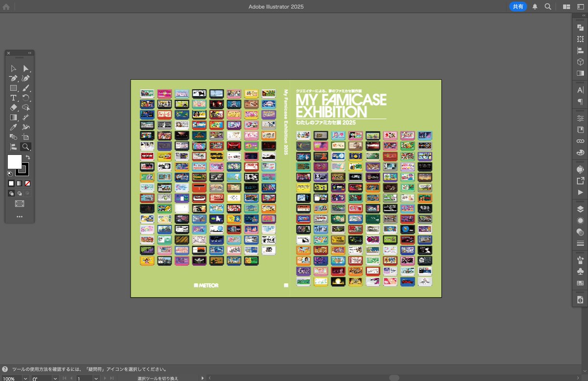Select the Align/flag tool in Tools panel
Image resolution: width=588 pixels, height=381 pixels.
click(x=14, y=147)
